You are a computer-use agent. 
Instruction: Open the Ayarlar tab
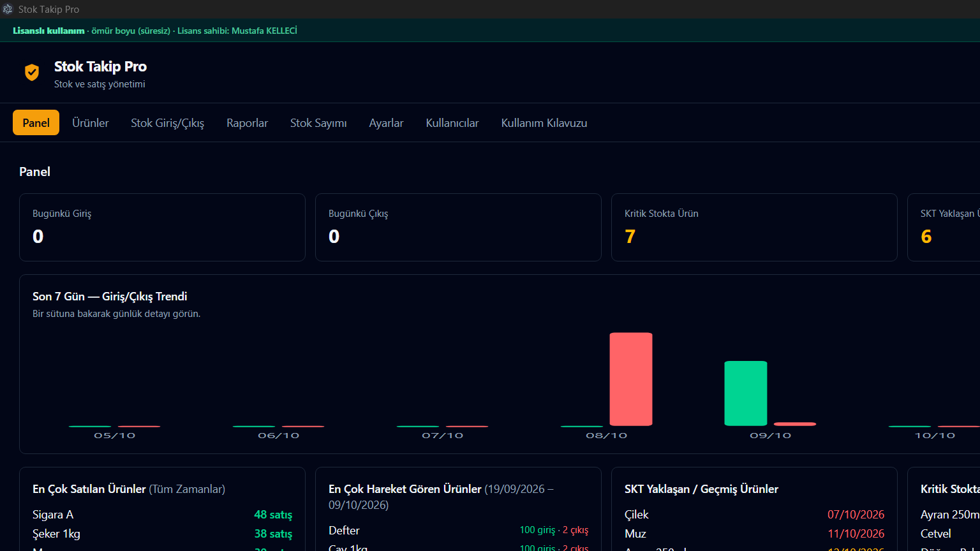coord(387,123)
